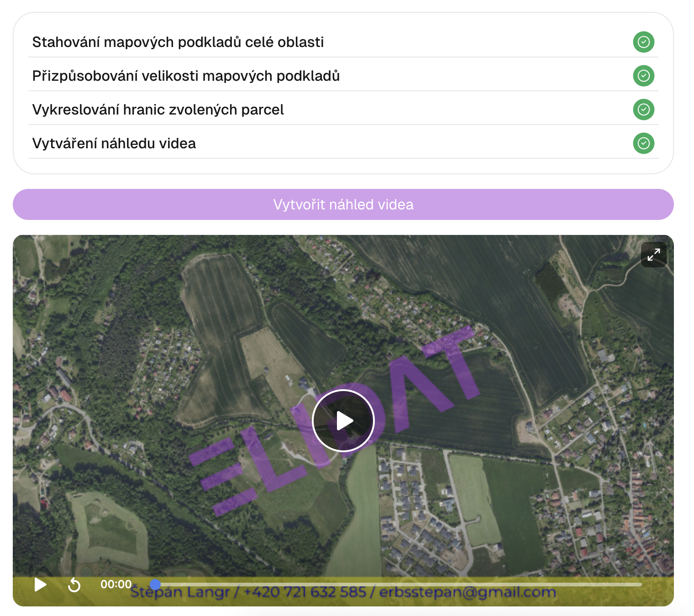Click the green checkmark for Stahování mapových podkladů
This screenshot has width=694, height=616.
[643, 42]
